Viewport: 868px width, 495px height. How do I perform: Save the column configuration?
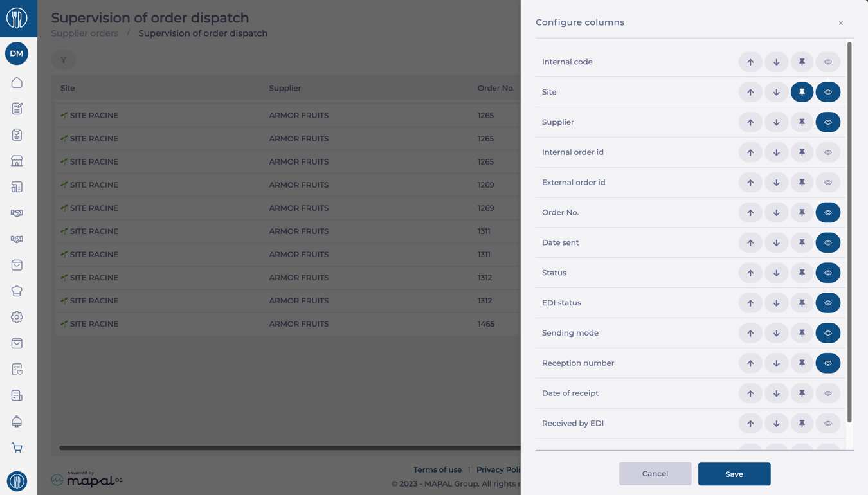pos(734,474)
